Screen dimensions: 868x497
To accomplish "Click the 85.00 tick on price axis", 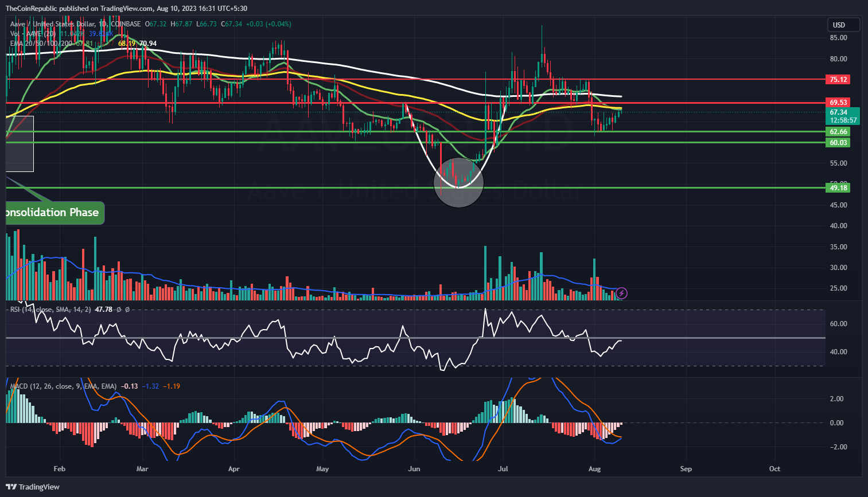I will coord(839,38).
